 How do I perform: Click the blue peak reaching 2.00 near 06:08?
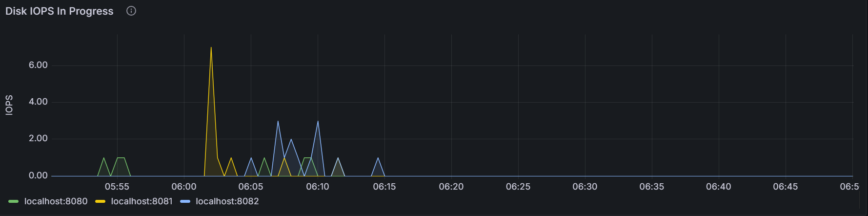[x=291, y=139]
